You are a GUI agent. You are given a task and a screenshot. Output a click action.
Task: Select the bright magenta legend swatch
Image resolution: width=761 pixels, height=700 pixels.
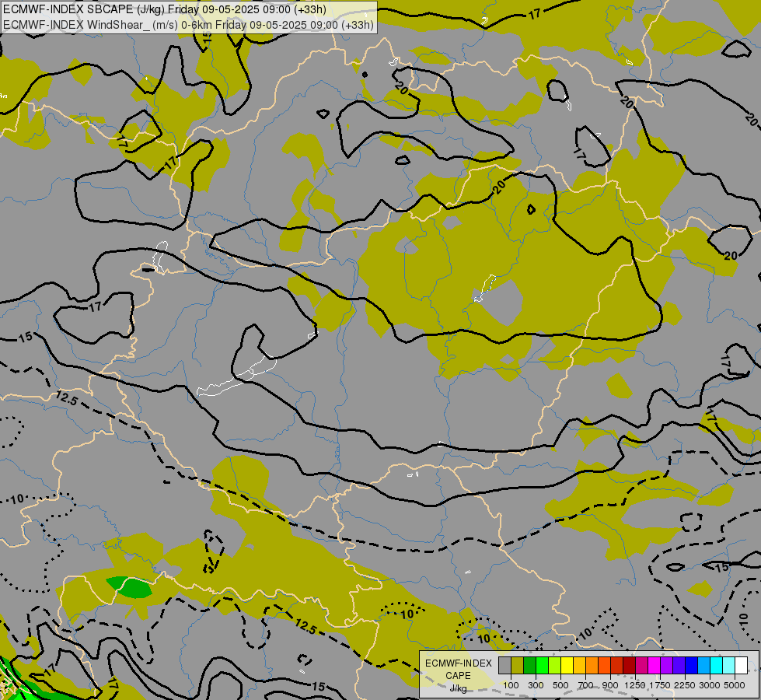[654, 665]
